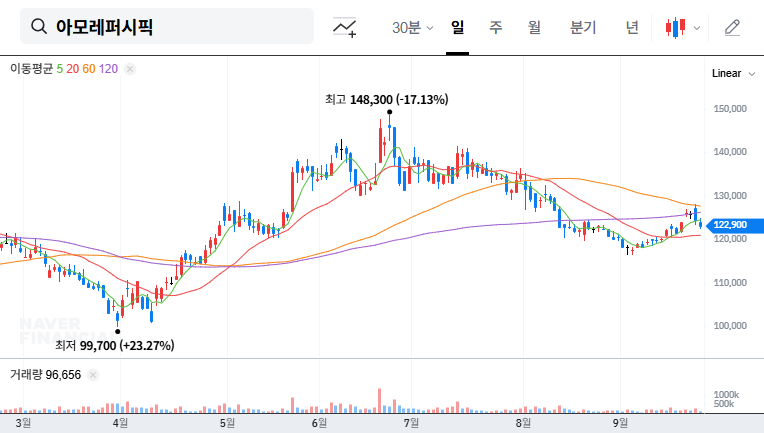Click the 5월 time axis label

(x=227, y=423)
